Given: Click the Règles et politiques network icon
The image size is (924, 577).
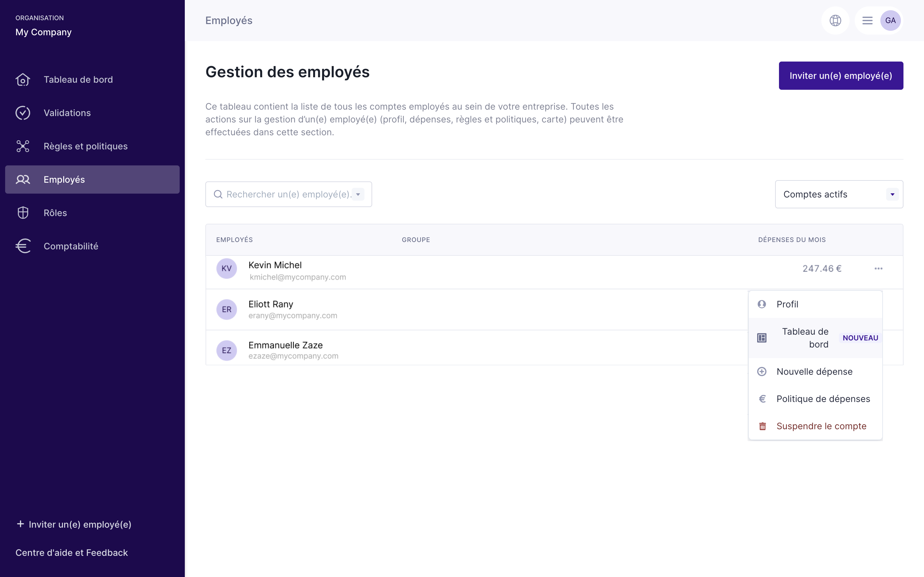Looking at the screenshot, I should click(23, 146).
